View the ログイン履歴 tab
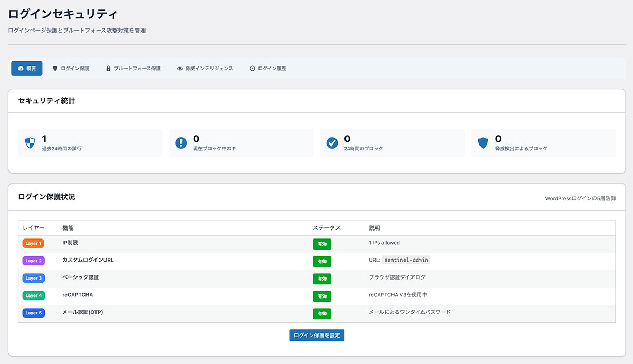The image size is (633, 364). 268,69
